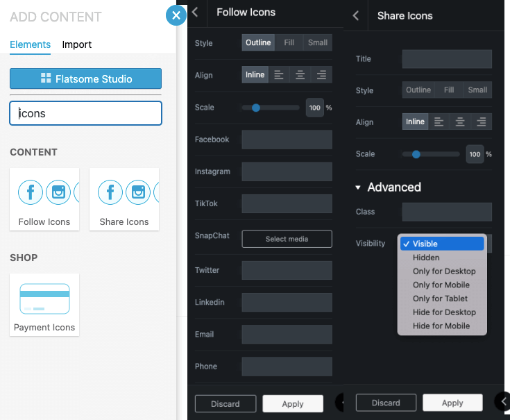This screenshot has height=420, width=510.
Task: Select Small style in Follow Icons
Action: point(318,42)
